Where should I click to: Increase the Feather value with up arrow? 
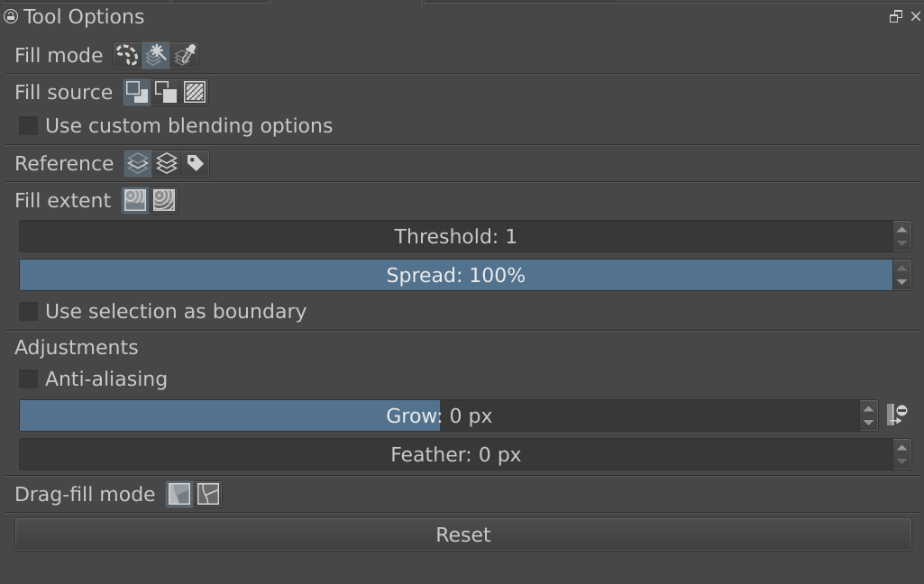(x=901, y=447)
